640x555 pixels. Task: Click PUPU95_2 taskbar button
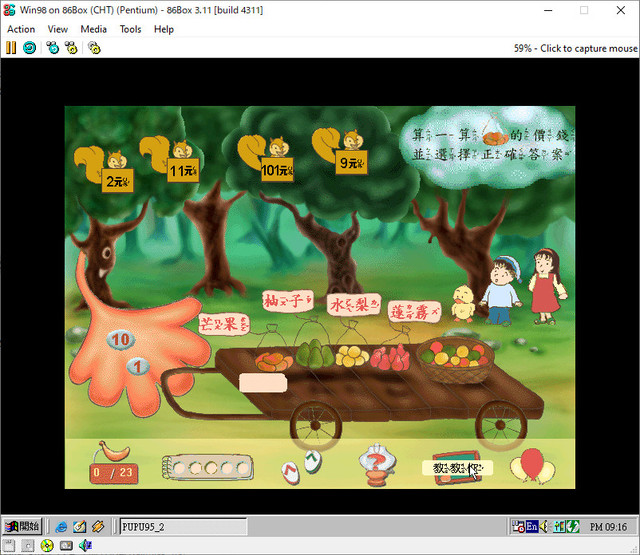click(x=183, y=527)
